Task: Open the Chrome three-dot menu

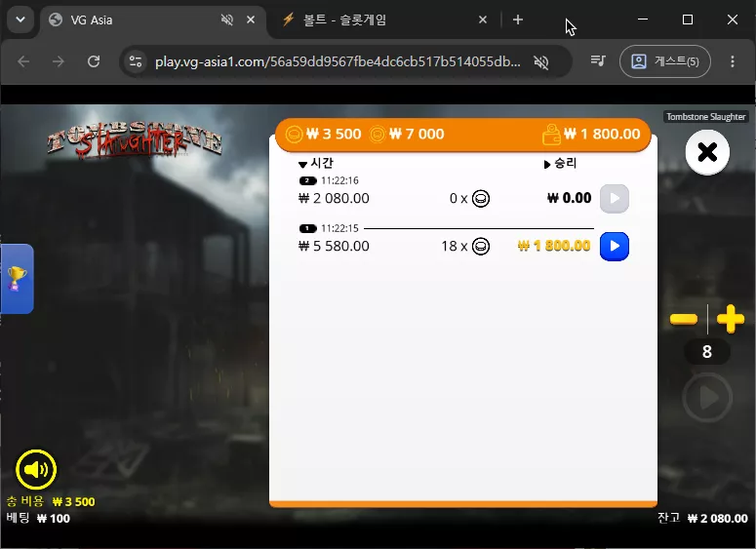Action: click(x=733, y=61)
